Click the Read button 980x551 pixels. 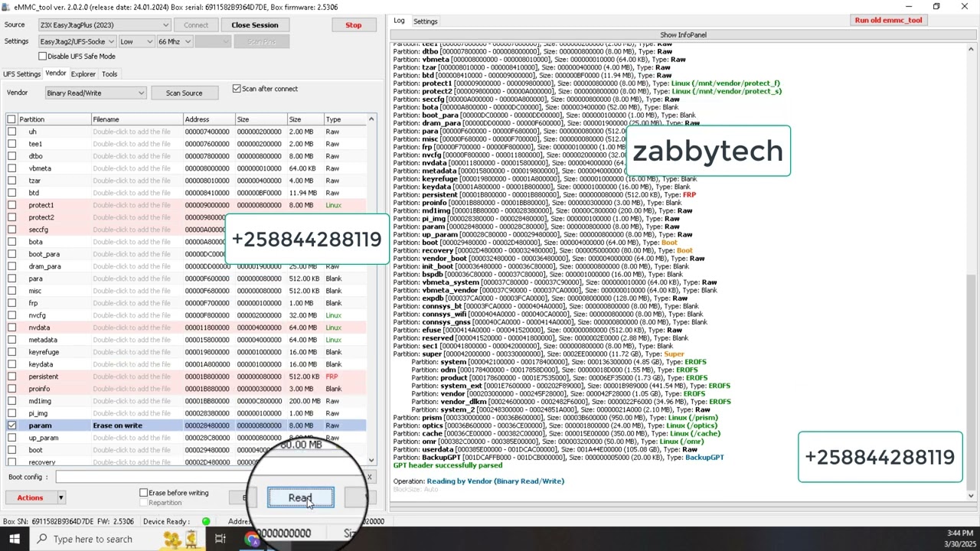coord(300,498)
